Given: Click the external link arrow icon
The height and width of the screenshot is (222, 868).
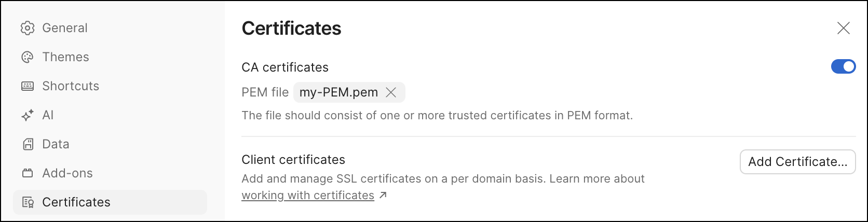Looking at the screenshot, I should (383, 196).
